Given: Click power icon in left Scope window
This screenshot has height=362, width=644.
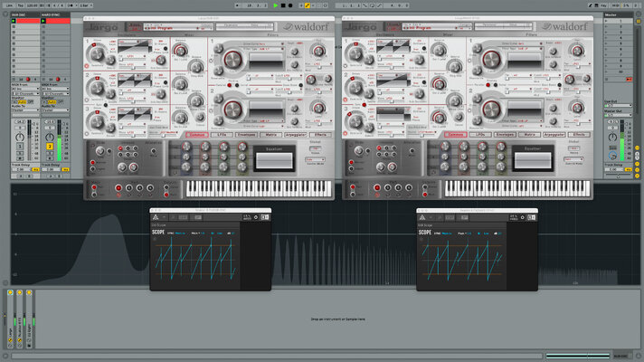Looking at the screenshot, I should click(x=255, y=217).
